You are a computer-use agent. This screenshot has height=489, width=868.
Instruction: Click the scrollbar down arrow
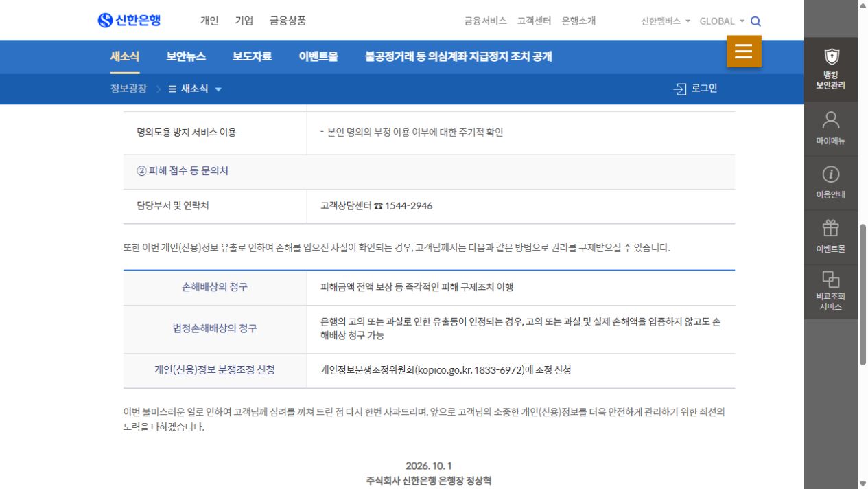(x=863, y=484)
